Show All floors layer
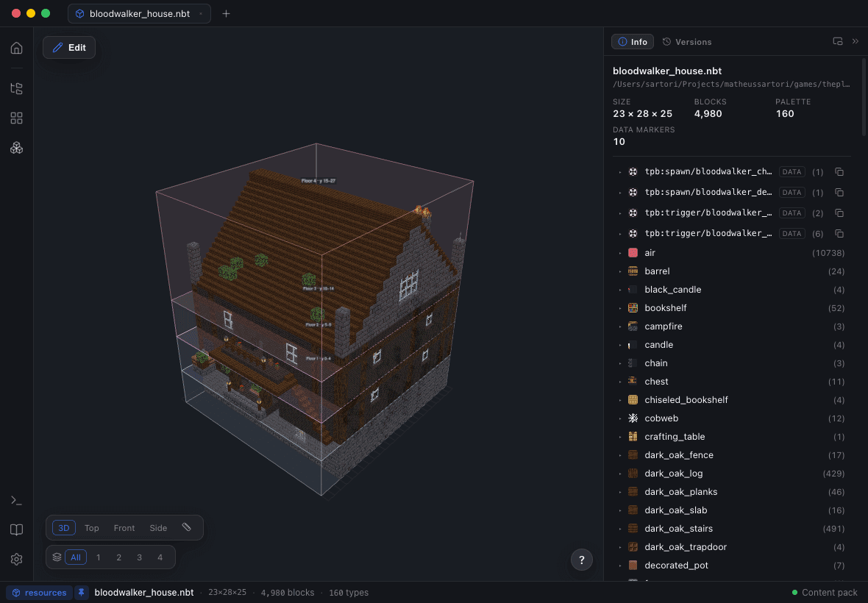Screen dimensions: 868x603 pyautogui.click(x=76, y=557)
